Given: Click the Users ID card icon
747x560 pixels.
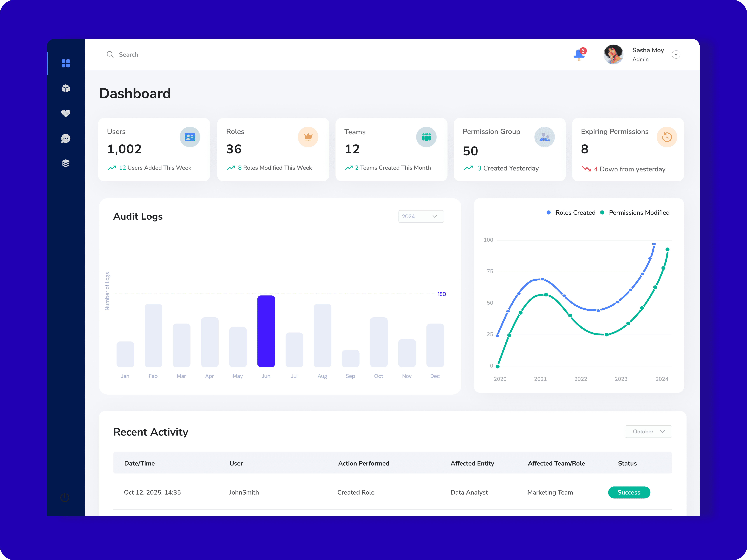Looking at the screenshot, I should click(x=190, y=137).
